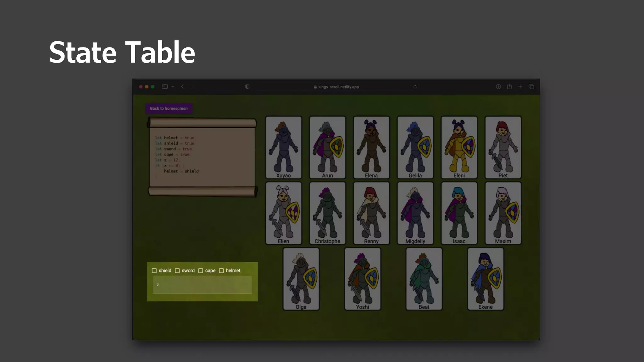Click the Safari sidebar toggle icon
644x362 pixels.
[164, 87]
